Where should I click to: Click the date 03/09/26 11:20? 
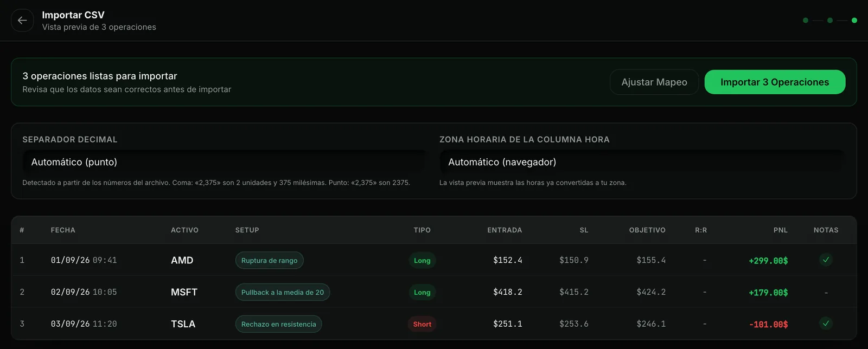pos(84,324)
